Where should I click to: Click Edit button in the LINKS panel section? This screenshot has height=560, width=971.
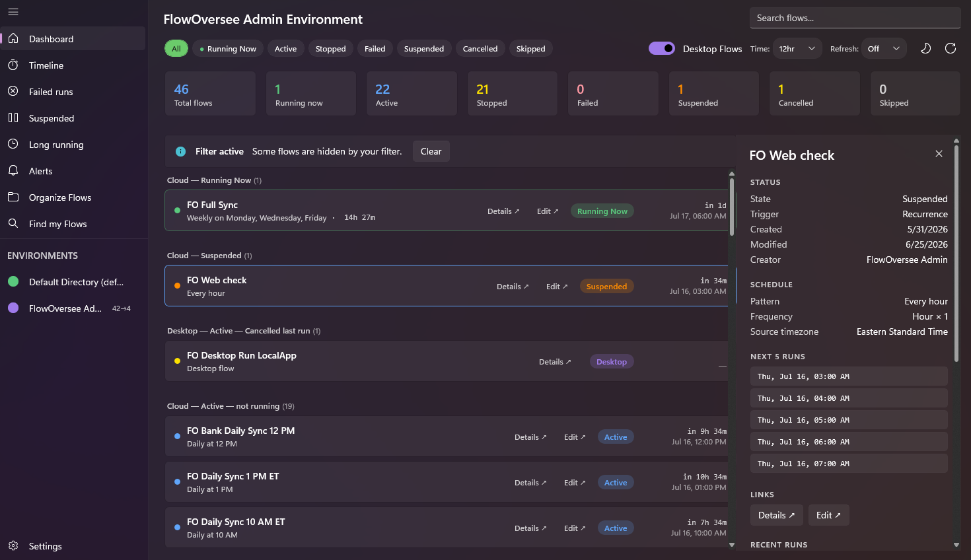coord(828,515)
